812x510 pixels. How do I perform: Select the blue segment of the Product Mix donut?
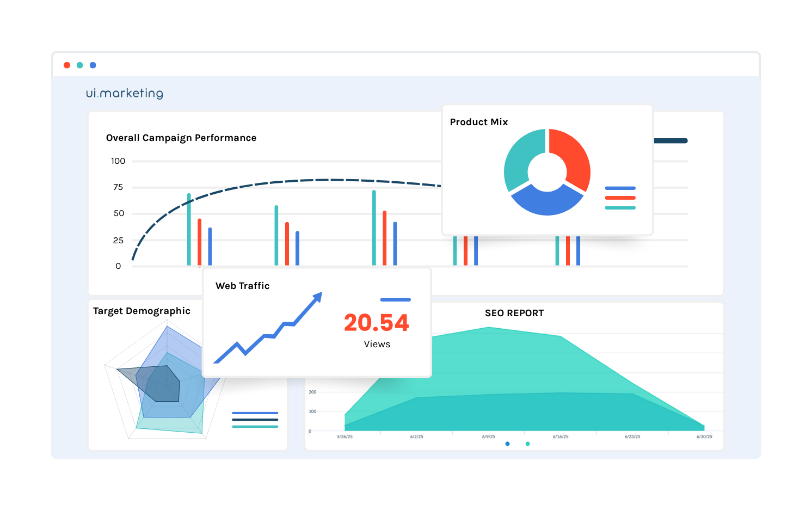coord(547,201)
